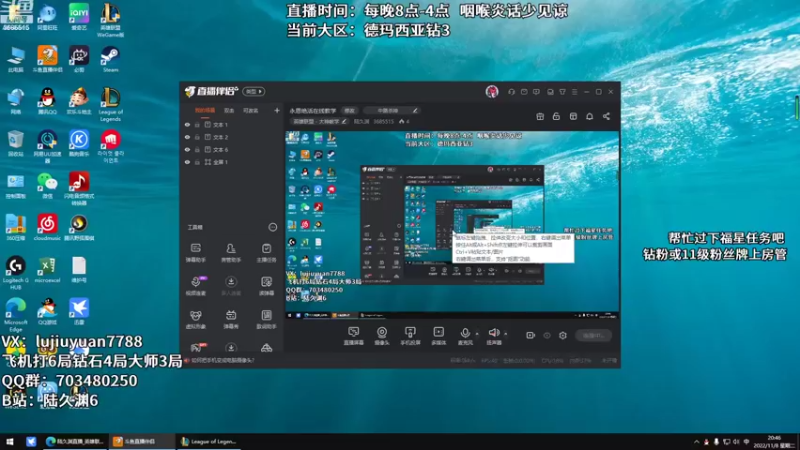Add a new scene with plus button
Viewport: 800px width, 450px height.
277,110
